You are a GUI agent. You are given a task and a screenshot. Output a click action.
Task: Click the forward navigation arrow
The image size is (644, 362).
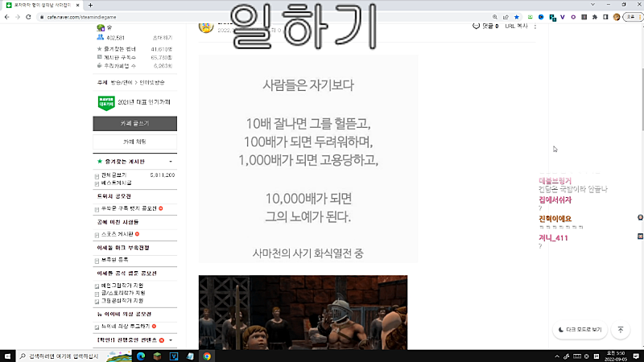coord(18,17)
